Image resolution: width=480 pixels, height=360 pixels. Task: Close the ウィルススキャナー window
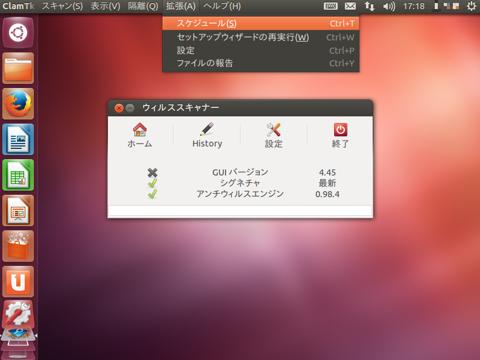(x=119, y=108)
